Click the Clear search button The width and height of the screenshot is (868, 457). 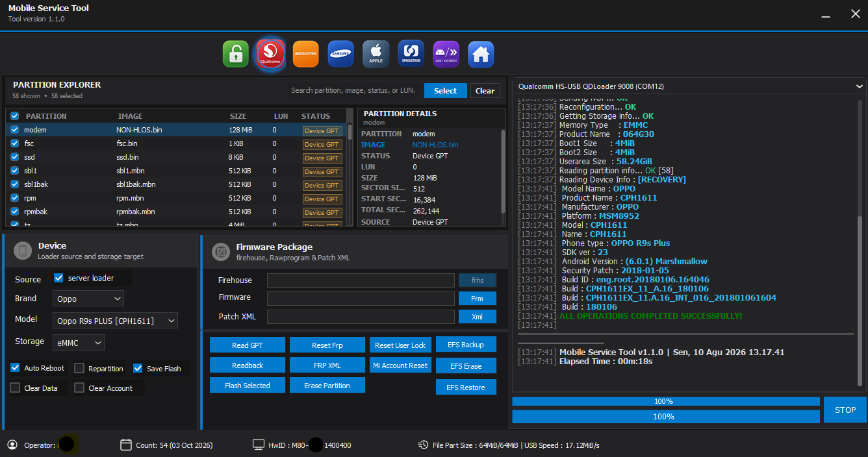point(485,91)
